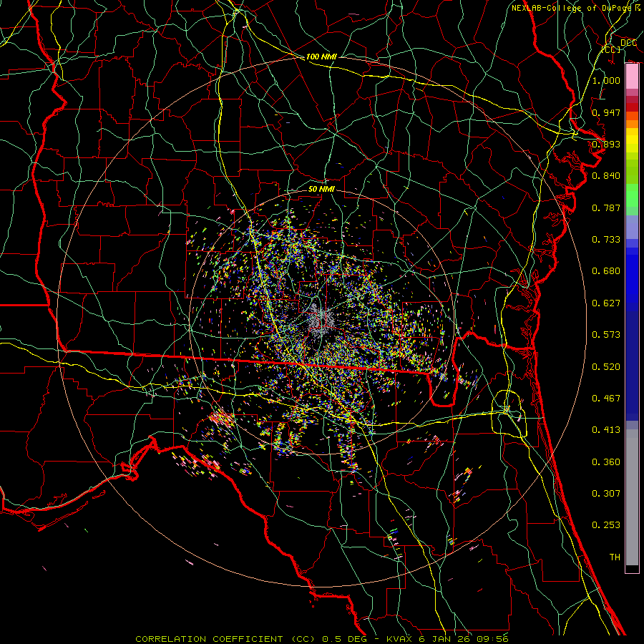644x644 pixels.
Task: Click the TH threshold label
Action: (615, 557)
